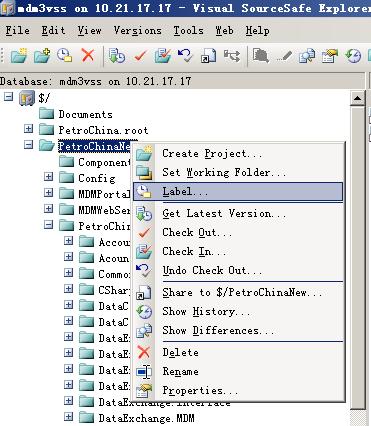Click Get Latest Version toolbar icon
Image resolution: width=371 pixels, height=426 pixels.
click(x=117, y=55)
